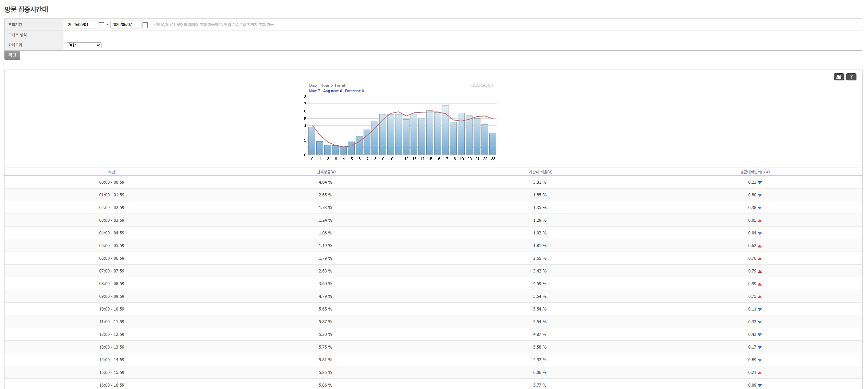Click the chart bar for hour 0
The width and height of the screenshot is (868, 389).
[312, 141]
